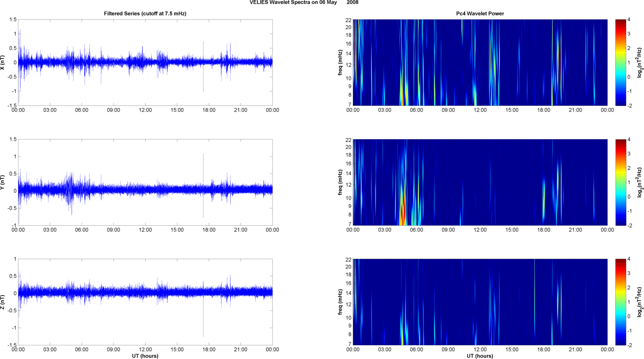Viewport: 644px width, 359px height.
Task: Click the 'Pc4 Wavelet Power' heading
Action: tap(480, 13)
